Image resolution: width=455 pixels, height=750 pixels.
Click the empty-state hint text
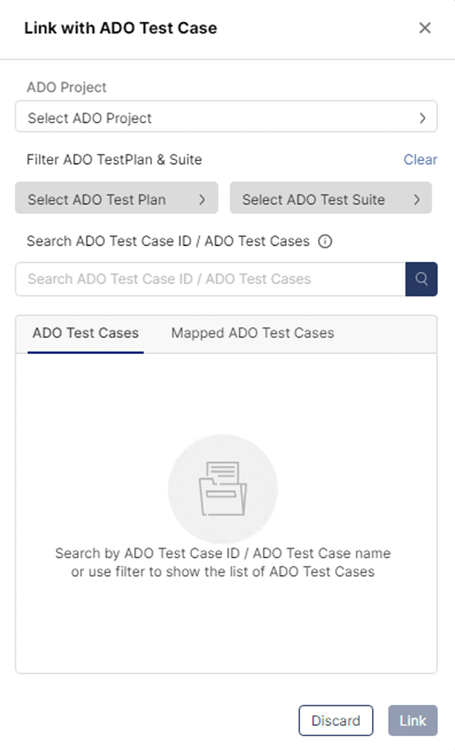coord(223,562)
